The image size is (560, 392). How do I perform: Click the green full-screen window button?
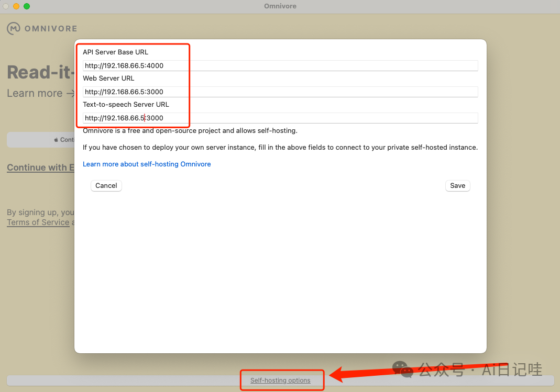click(27, 6)
